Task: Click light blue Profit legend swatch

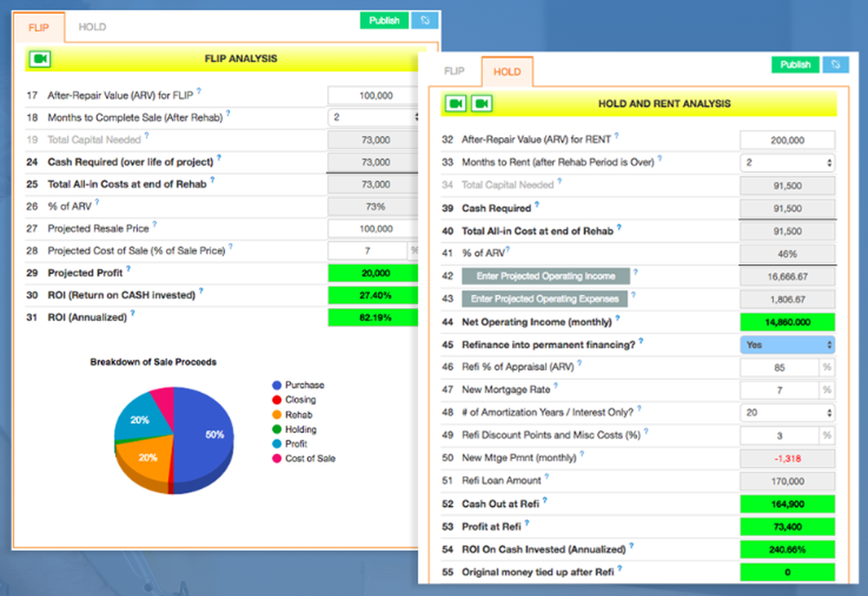Action: pos(277,444)
